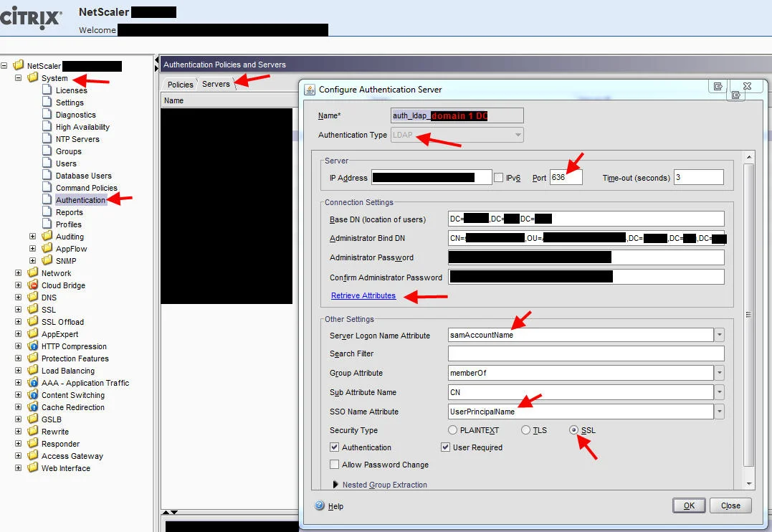Click the Load Balancing folder icon
Viewport: 772px width, 532px height.
[33, 370]
